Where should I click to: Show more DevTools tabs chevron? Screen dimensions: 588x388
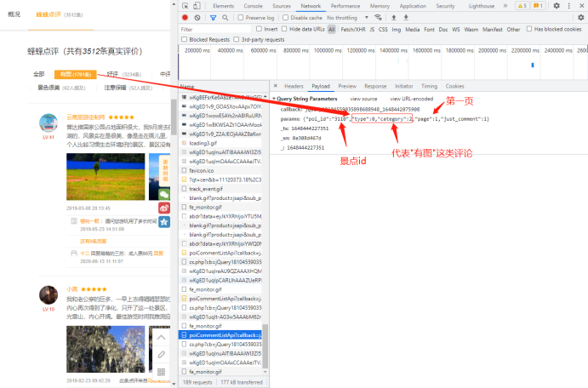point(505,6)
